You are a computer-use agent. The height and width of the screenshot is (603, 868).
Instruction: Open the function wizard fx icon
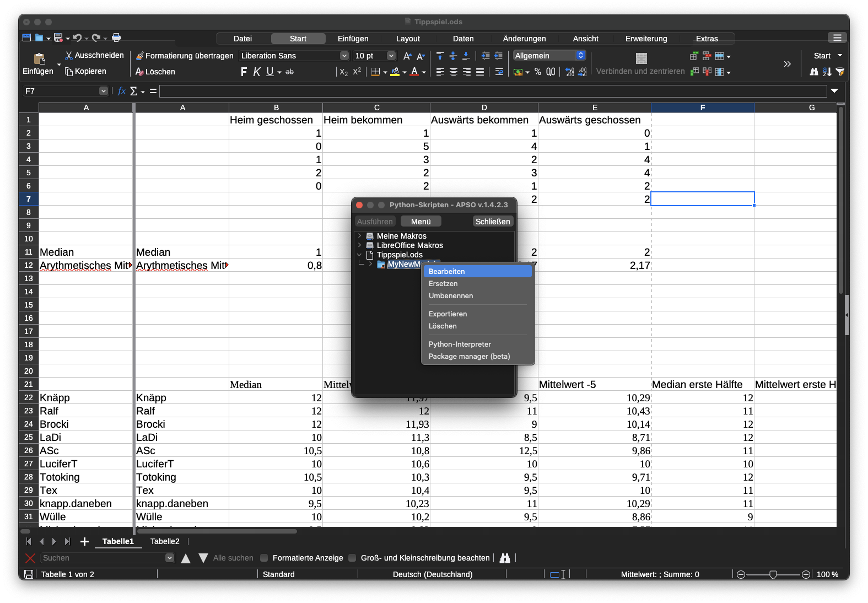coord(122,91)
